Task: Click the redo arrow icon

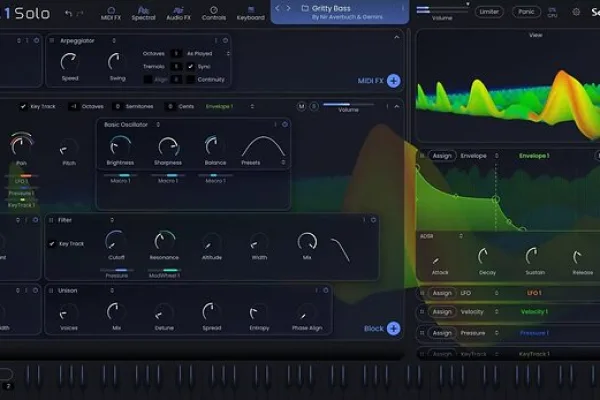Action: [x=80, y=13]
